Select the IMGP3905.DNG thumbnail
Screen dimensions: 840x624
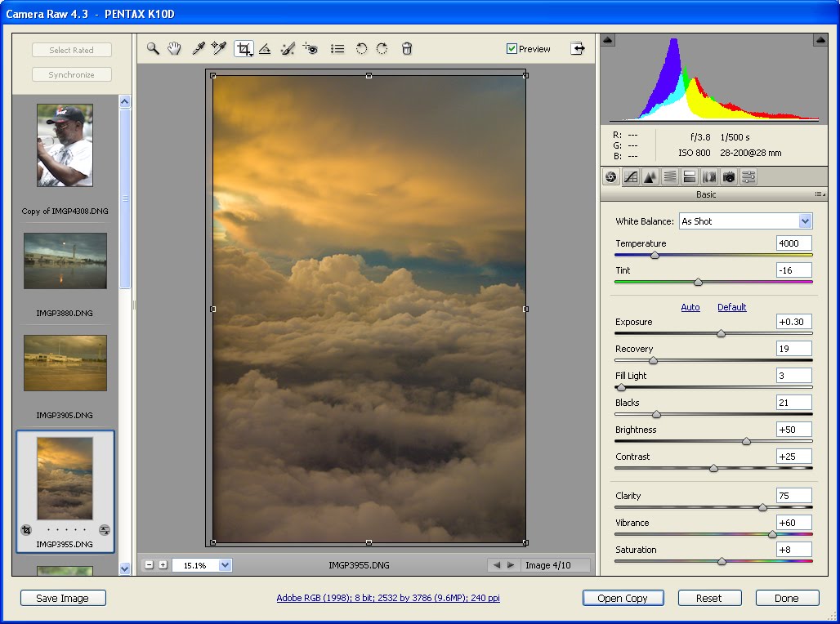point(65,363)
